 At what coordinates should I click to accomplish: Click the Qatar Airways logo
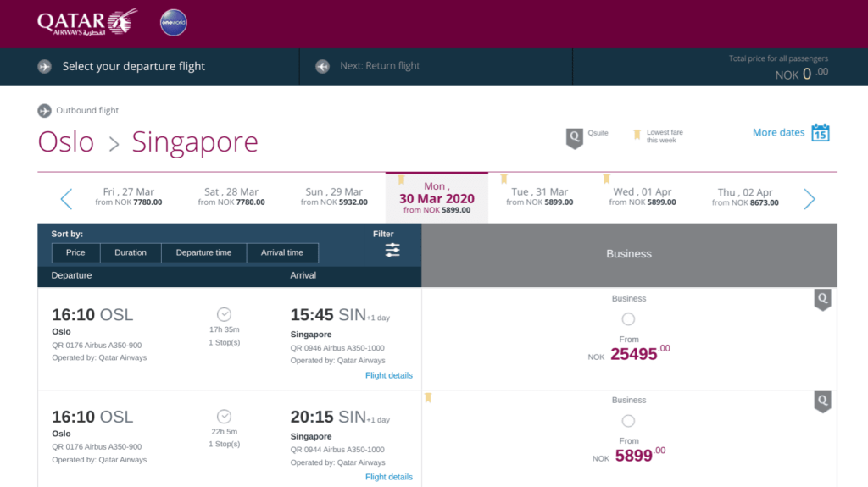coord(86,23)
